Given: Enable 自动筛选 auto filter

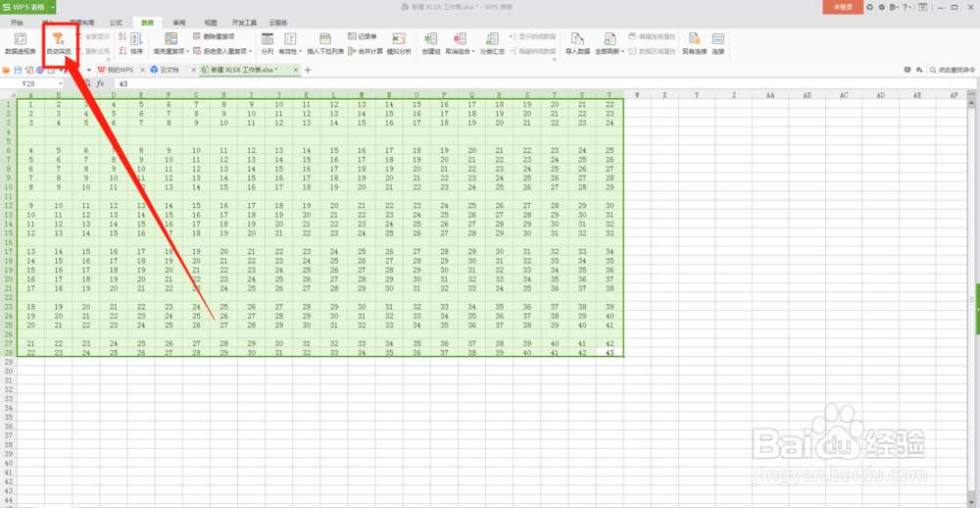Looking at the screenshot, I should tap(58, 44).
